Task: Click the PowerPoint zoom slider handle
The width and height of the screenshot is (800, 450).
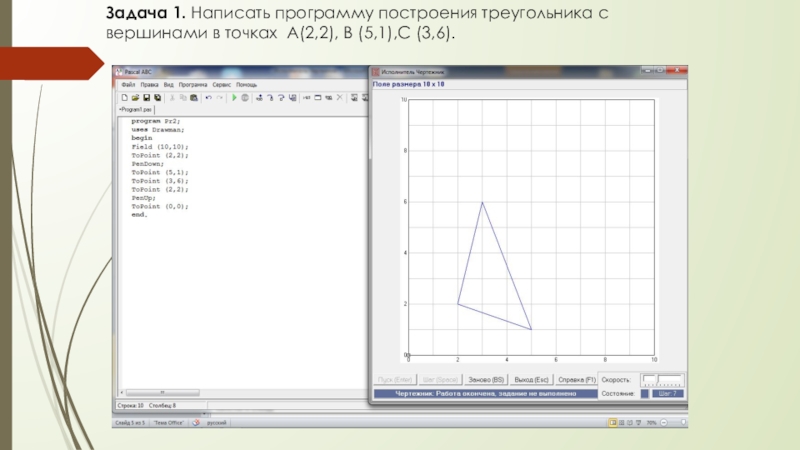Action: pos(683,422)
